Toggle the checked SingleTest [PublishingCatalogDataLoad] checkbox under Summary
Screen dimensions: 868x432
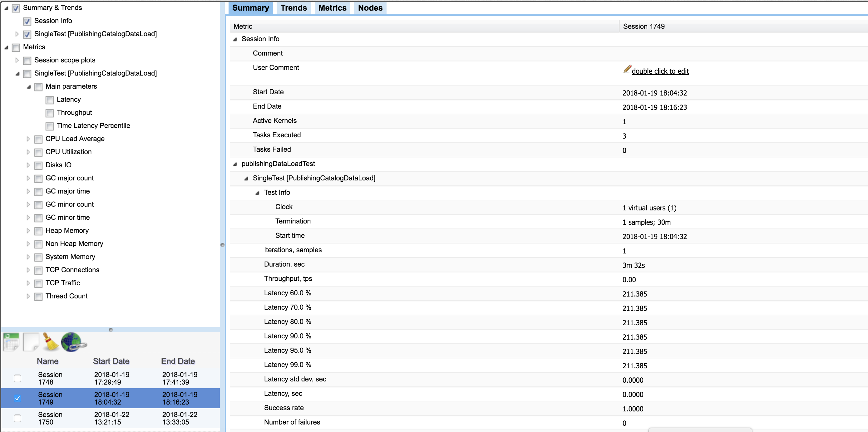coord(27,34)
